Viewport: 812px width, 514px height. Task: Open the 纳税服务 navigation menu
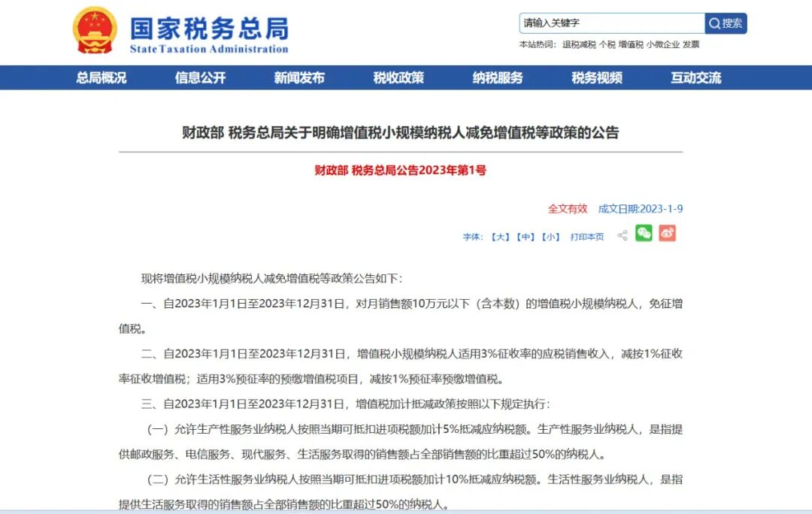(x=498, y=77)
